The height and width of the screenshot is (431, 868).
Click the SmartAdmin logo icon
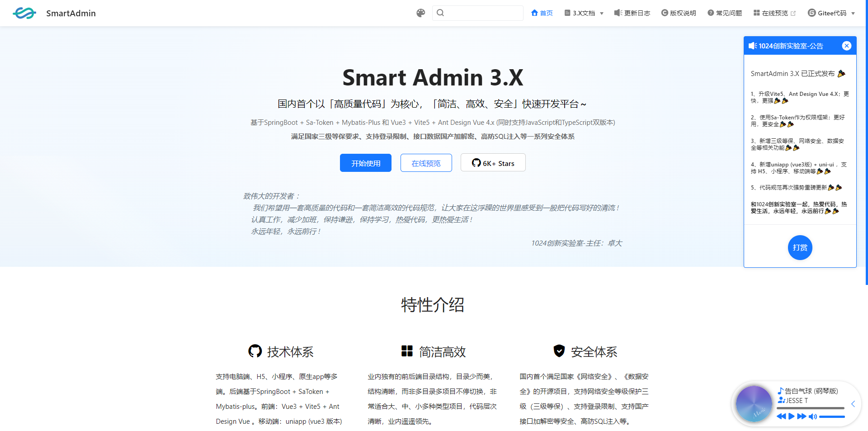point(24,13)
